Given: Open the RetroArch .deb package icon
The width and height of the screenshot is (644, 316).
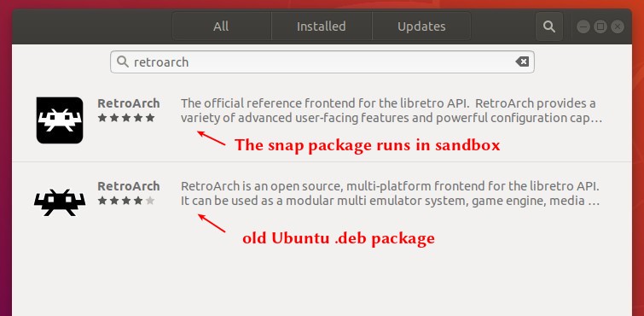Looking at the screenshot, I should (60, 202).
